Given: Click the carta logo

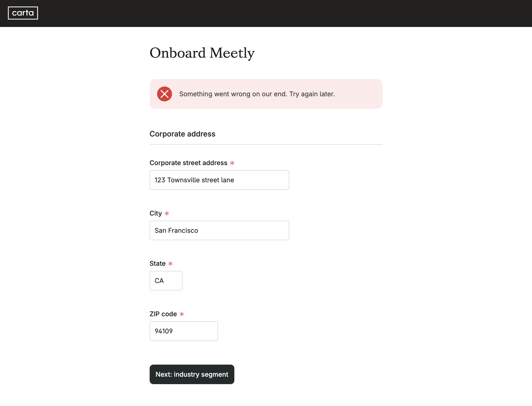Looking at the screenshot, I should (x=23, y=13).
